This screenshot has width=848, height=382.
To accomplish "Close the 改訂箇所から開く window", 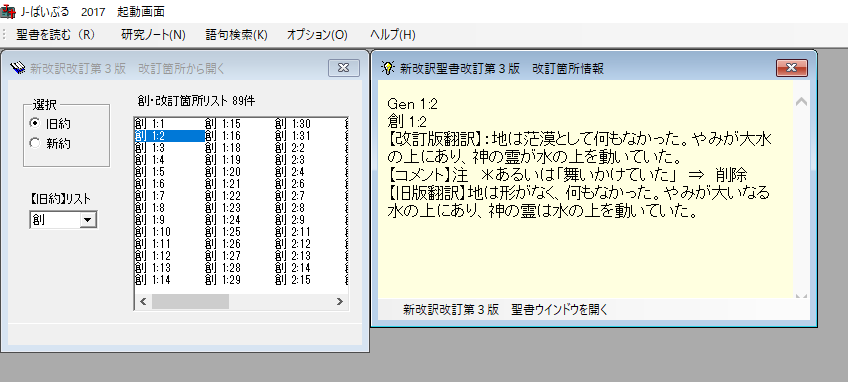I will 343,68.
